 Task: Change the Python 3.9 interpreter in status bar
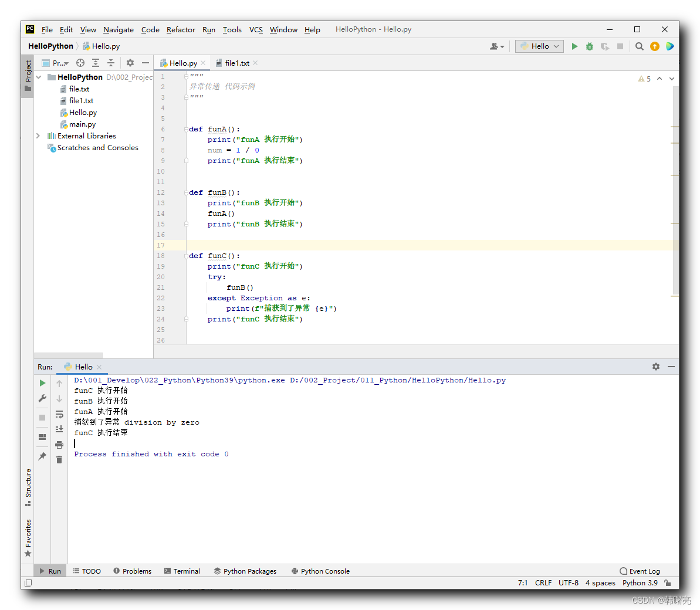(640, 583)
